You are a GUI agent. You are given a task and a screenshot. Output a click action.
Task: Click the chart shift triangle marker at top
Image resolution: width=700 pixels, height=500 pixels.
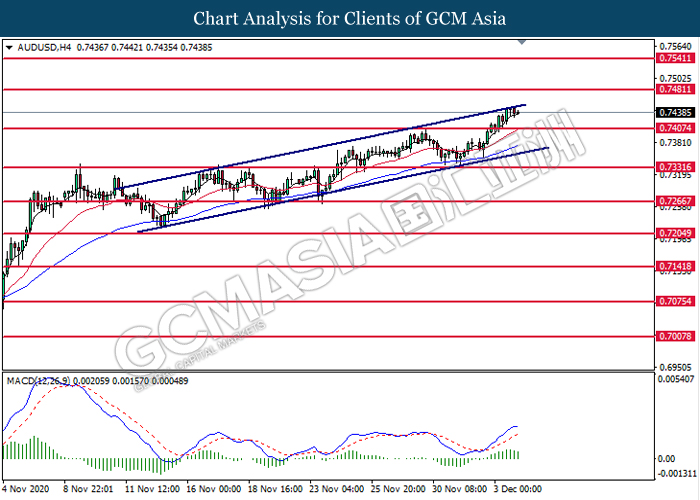tap(522, 42)
